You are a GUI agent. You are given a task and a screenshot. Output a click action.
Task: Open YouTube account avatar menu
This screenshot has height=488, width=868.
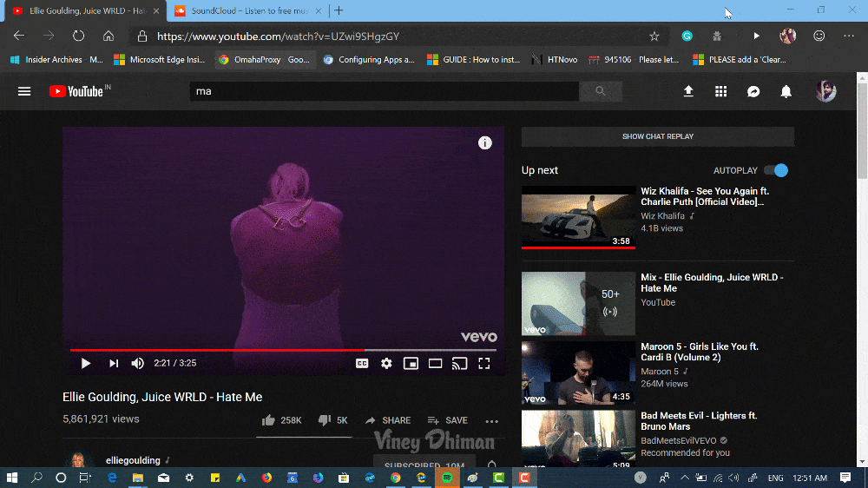pyautogui.click(x=826, y=91)
